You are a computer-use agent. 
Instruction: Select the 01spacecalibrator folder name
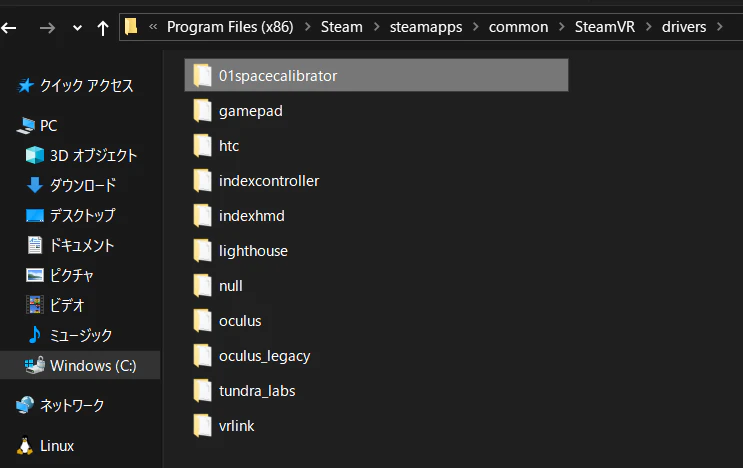[x=278, y=76]
